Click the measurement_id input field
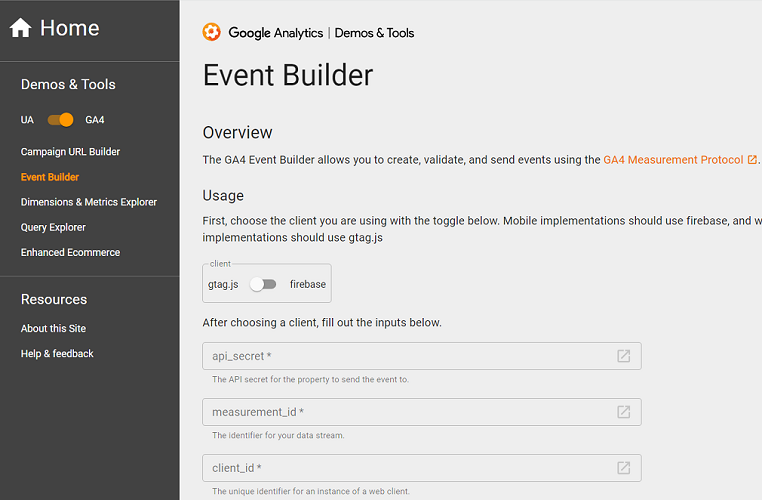The width and height of the screenshot is (762, 500). [x=422, y=412]
